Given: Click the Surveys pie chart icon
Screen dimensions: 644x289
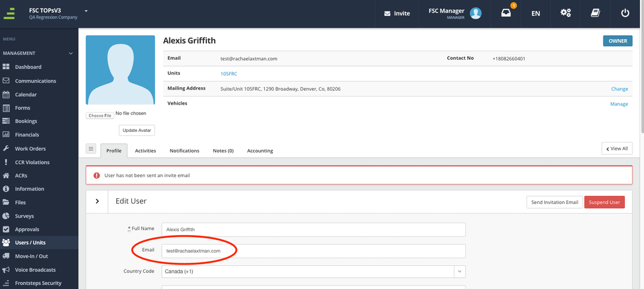Looking at the screenshot, I should [x=6, y=216].
